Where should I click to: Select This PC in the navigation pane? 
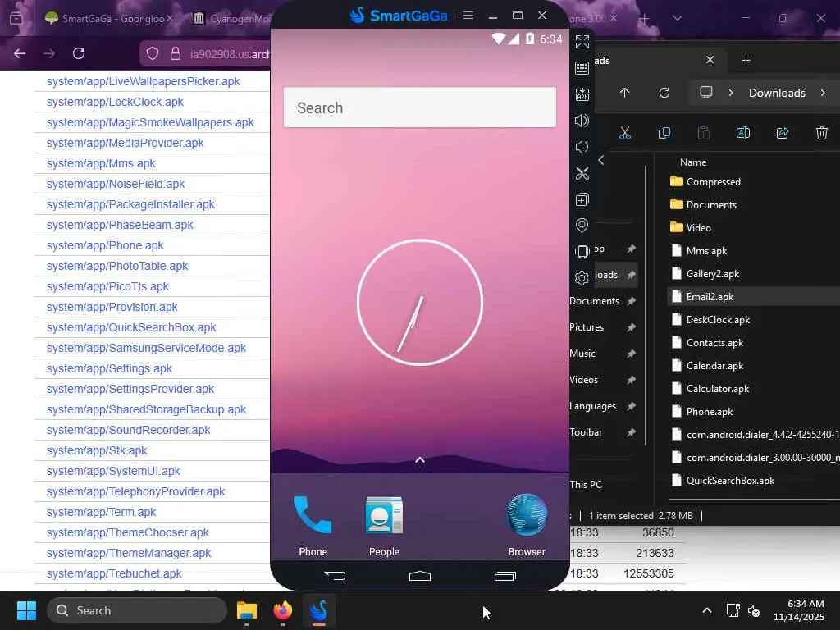pos(586,484)
